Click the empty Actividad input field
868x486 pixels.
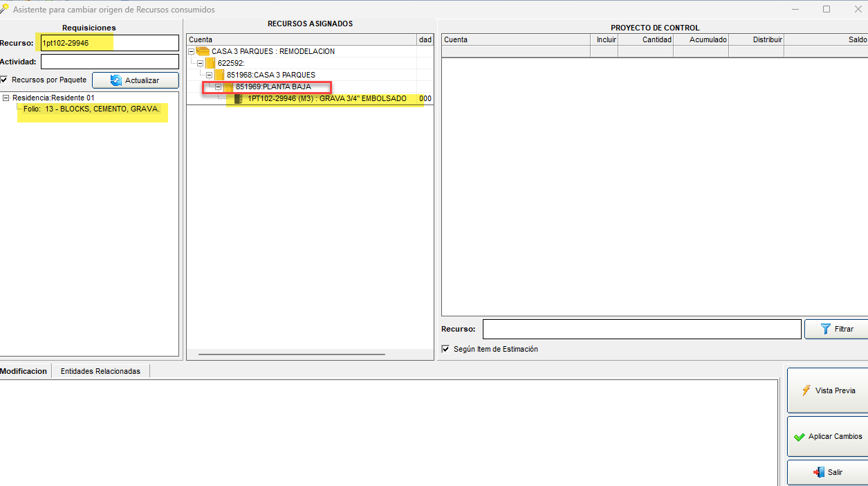[109, 62]
